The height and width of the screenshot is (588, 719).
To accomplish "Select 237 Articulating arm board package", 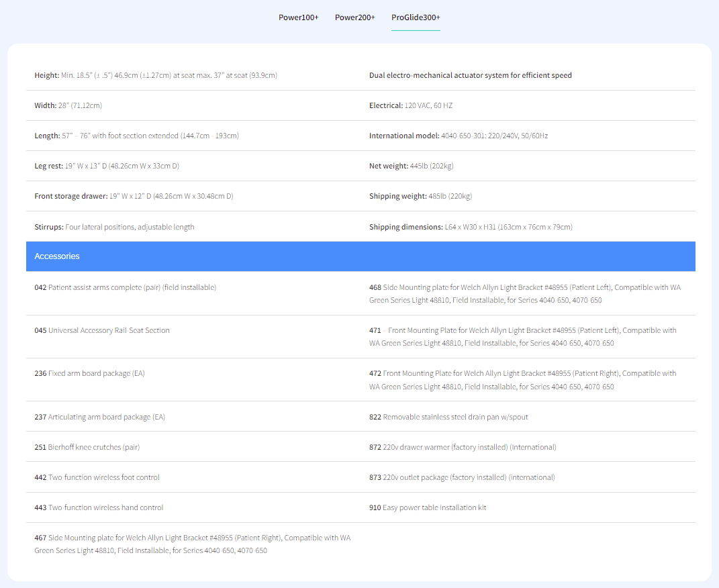I will [x=99, y=417].
